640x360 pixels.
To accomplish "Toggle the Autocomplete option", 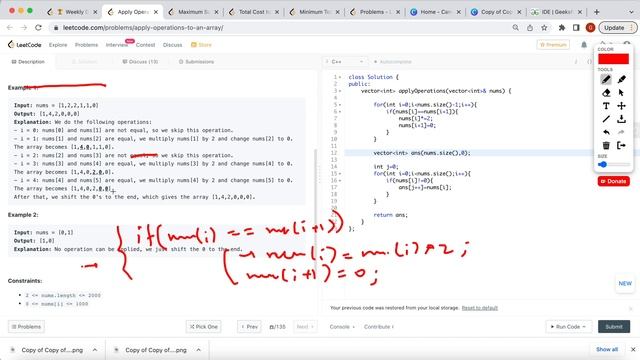I will point(393,62).
